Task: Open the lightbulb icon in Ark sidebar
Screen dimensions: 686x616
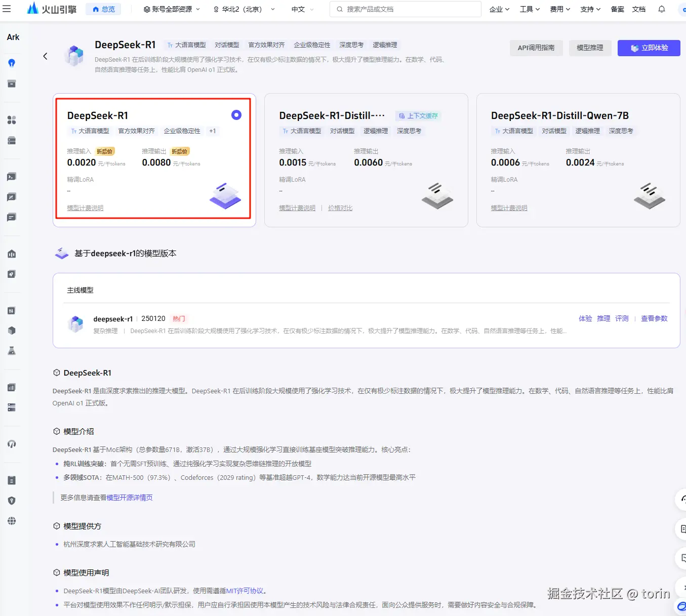Action: tap(12, 63)
